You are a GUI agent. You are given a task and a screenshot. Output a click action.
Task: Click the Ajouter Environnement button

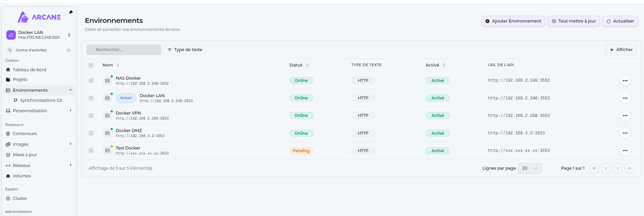click(513, 21)
